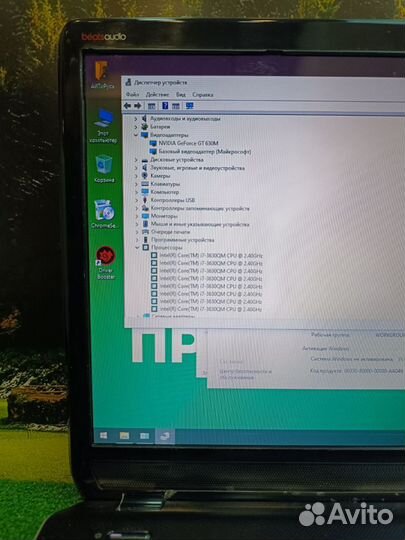Viewport: 405px width, 540px height.
Task: Select the Мониторы tree row text
Action: (164, 216)
